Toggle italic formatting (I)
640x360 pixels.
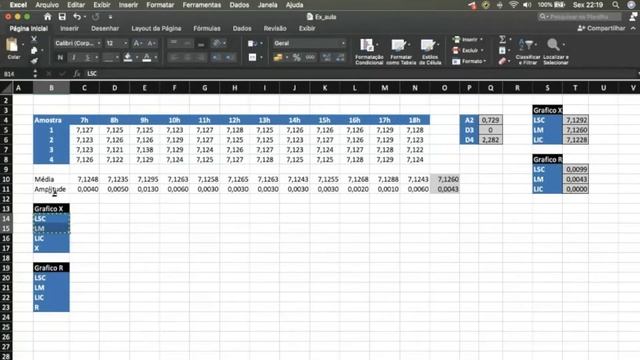coord(74,58)
